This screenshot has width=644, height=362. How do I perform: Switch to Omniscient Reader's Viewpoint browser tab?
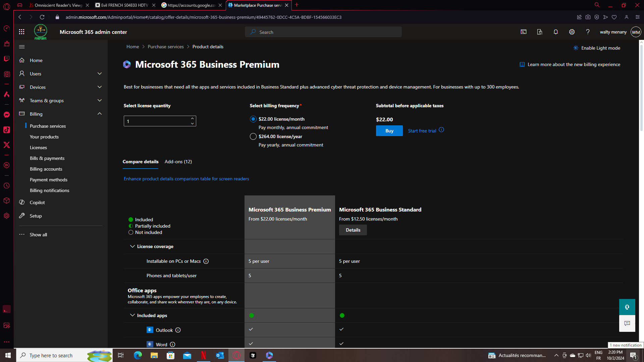(58, 5)
